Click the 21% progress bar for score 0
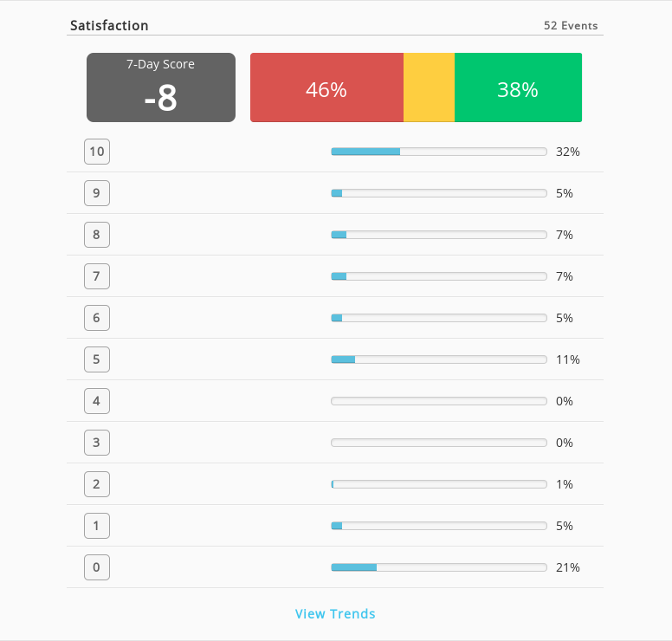 click(x=439, y=567)
